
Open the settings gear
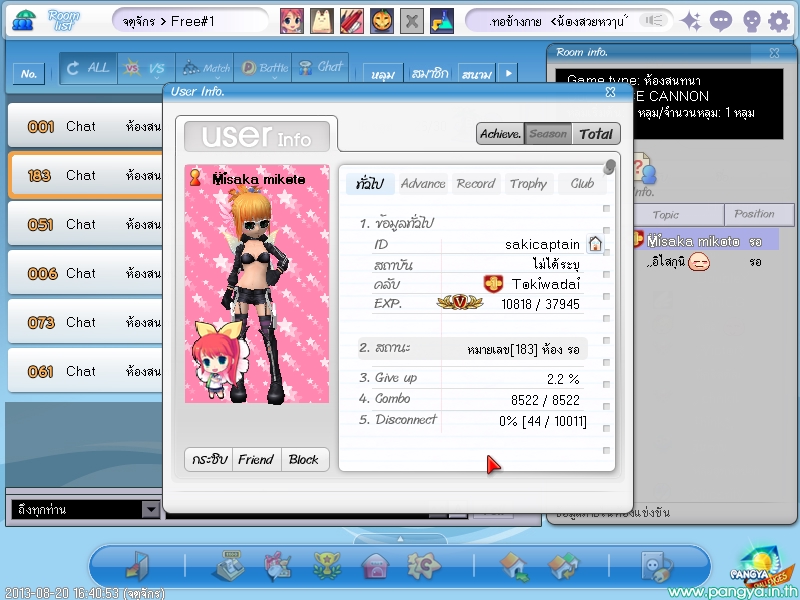pos(779,21)
